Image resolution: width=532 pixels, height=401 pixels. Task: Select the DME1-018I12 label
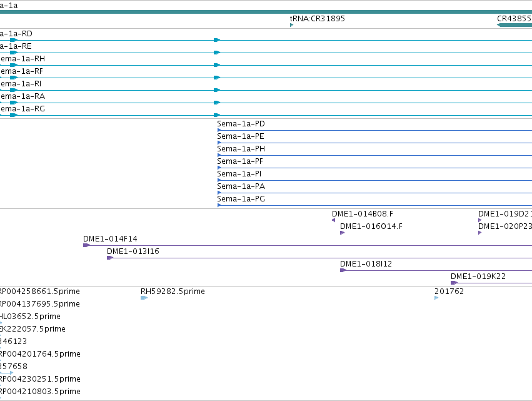(x=366, y=264)
